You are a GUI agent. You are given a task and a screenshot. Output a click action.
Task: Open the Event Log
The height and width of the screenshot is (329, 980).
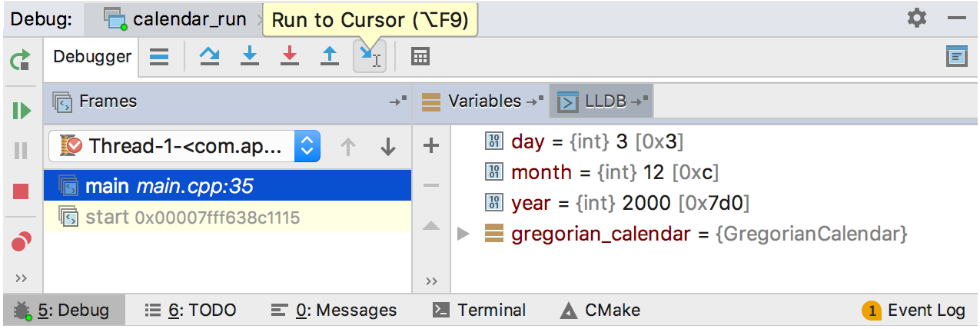click(914, 311)
